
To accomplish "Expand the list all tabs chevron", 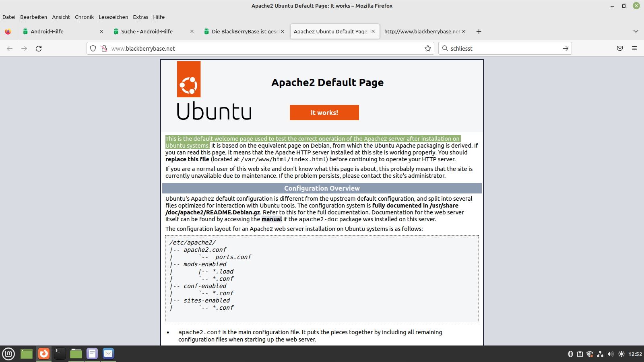I will (x=636, y=31).
